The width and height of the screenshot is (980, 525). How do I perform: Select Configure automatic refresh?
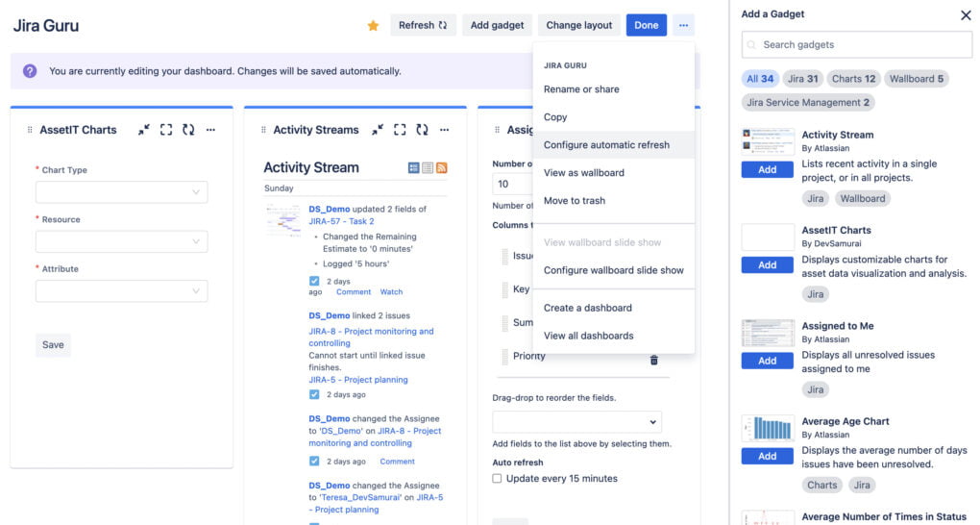[x=613, y=145]
